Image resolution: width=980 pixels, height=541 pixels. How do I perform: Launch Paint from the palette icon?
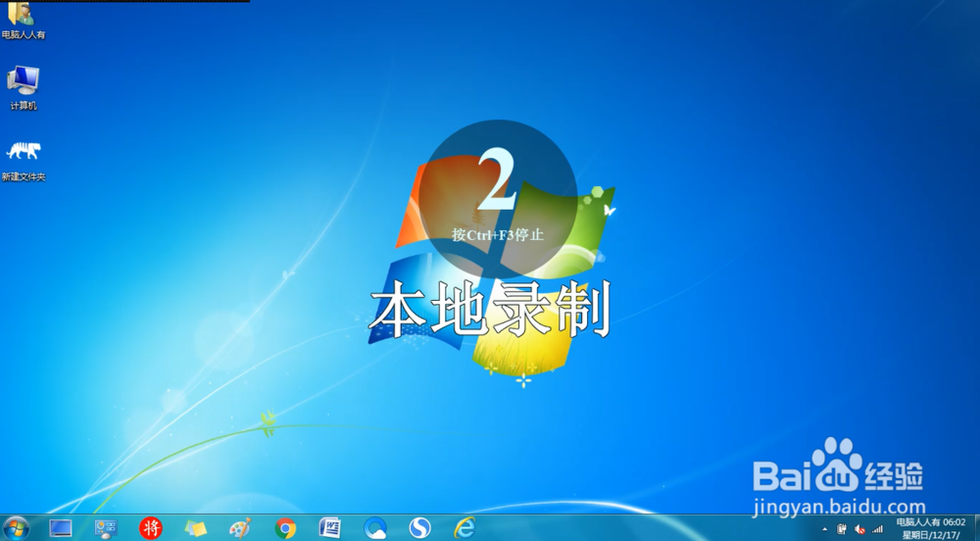point(241,528)
